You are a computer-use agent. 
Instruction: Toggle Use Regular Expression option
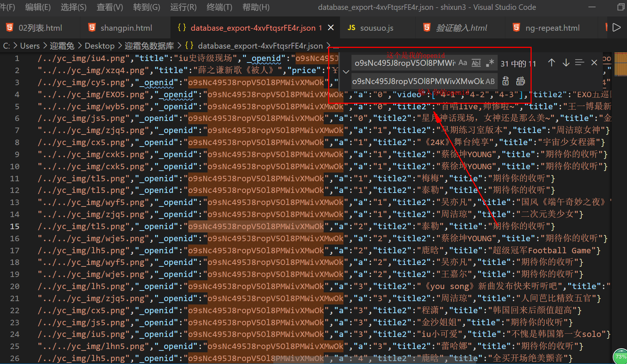pos(490,63)
